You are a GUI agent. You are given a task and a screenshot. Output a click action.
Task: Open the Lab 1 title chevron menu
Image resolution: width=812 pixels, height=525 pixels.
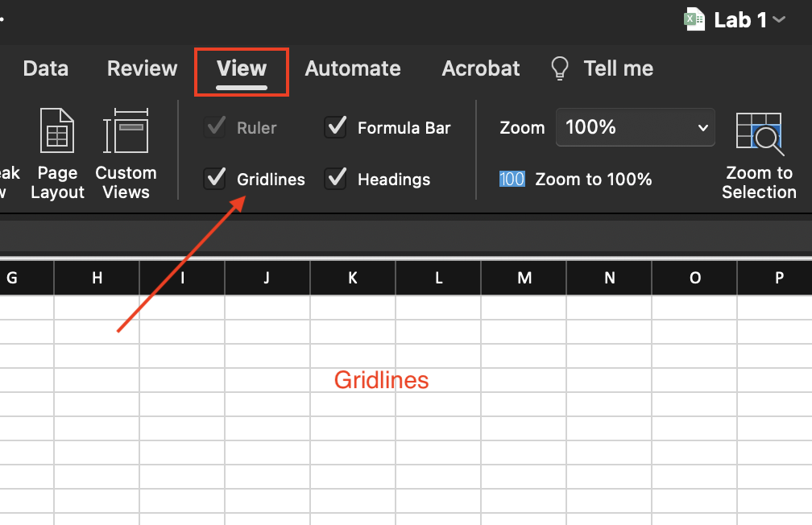[x=778, y=19]
